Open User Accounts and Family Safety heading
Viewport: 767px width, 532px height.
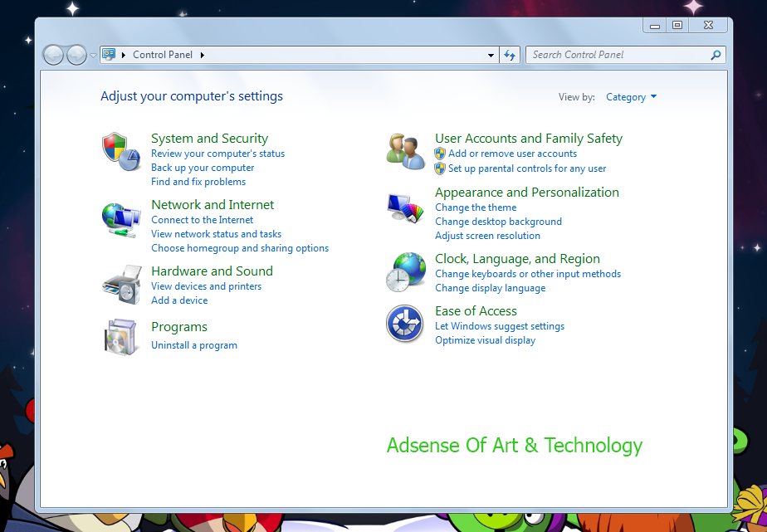coord(528,139)
